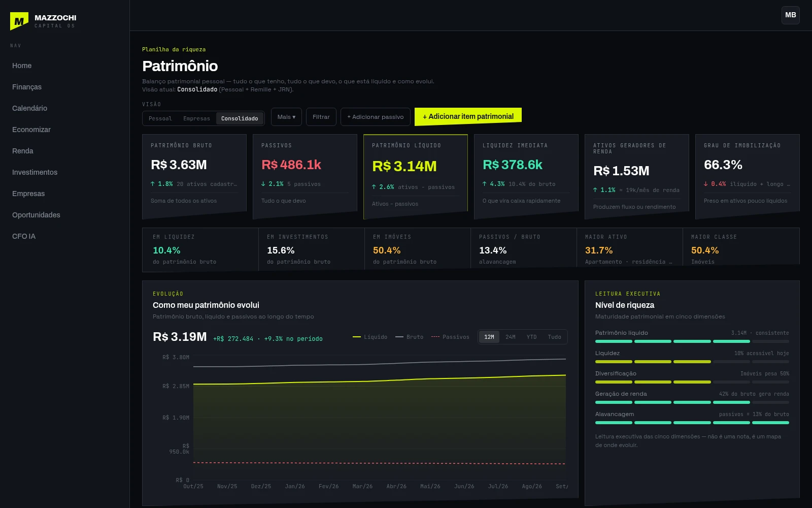The height and width of the screenshot is (508, 812).
Task: Click Adicionar item patrimonial
Action: tap(468, 116)
